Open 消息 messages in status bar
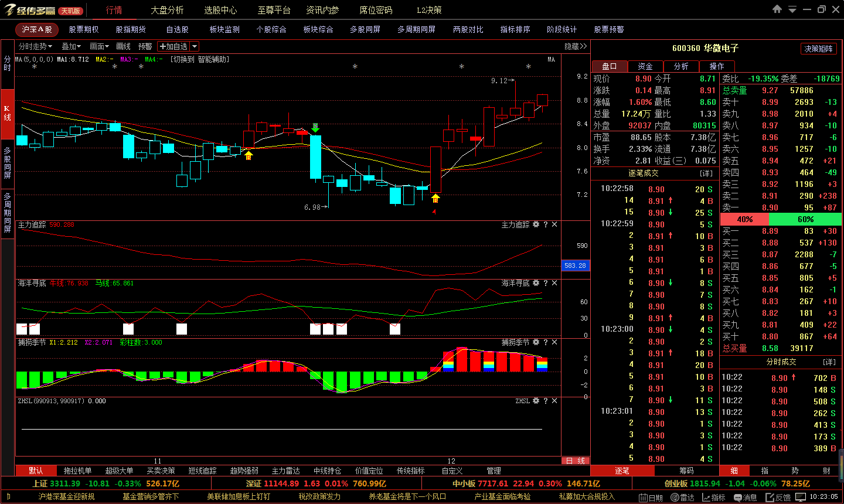Screen dimensions: 844x504 746,498
